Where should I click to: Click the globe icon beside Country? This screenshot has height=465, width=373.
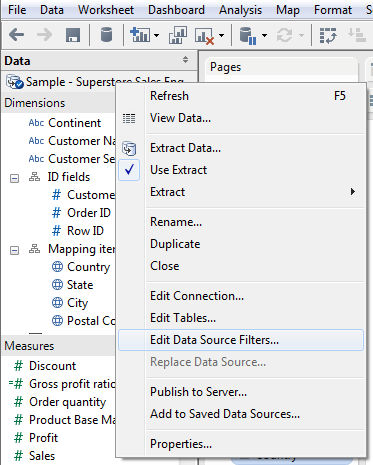(57, 267)
